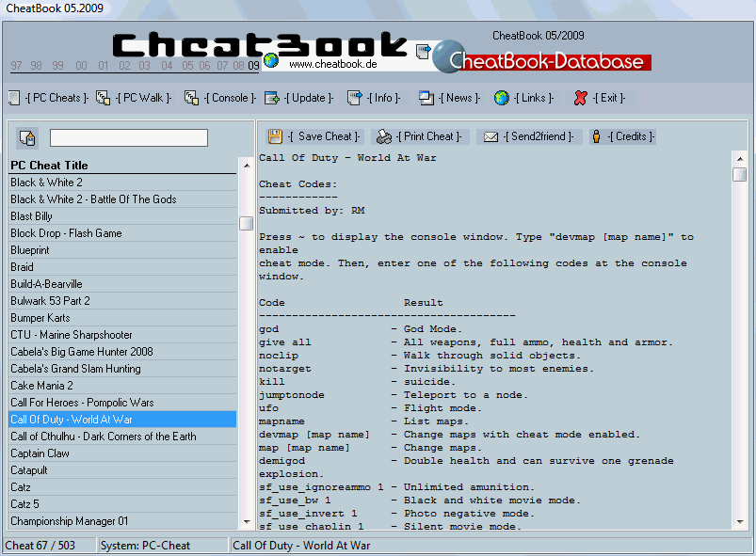Screen dimensions: 756x556
Task: Select "Call For Heroes - Pompolic Wars"
Action: [123, 403]
